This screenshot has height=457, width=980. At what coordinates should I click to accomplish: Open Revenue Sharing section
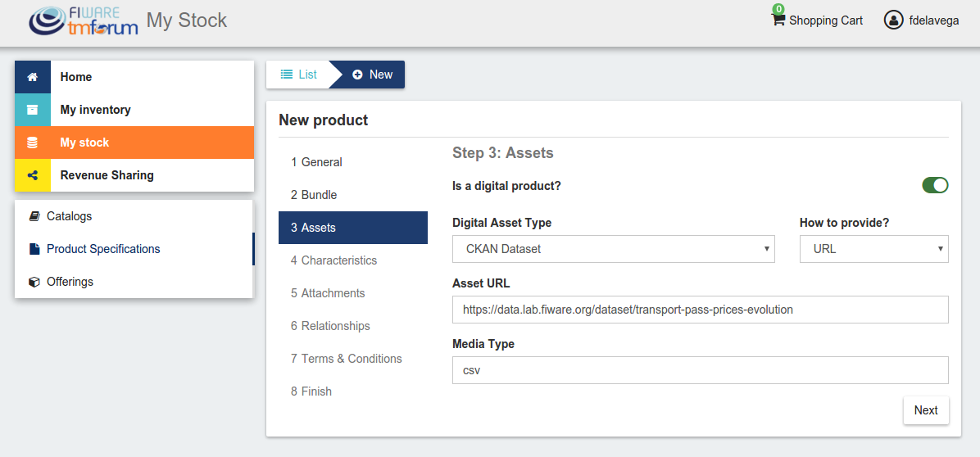(134, 175)
